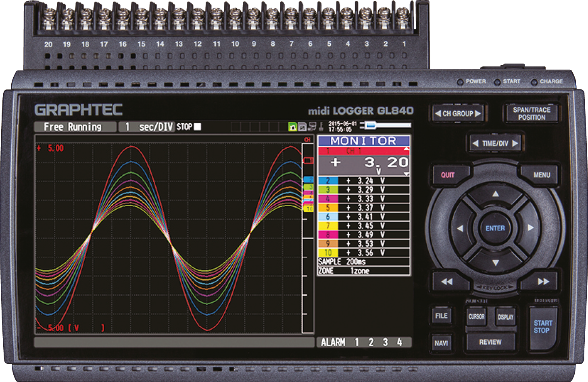Tap the green channel 3 color swatch
This screenshot has height=382, width=588.
[x=328, y=190]
